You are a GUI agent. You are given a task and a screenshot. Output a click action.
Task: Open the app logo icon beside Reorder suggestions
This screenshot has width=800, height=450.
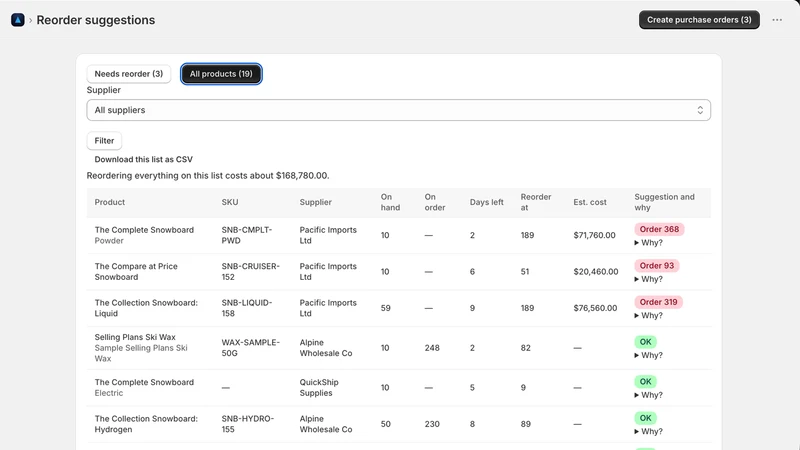(x=18, y=20)
